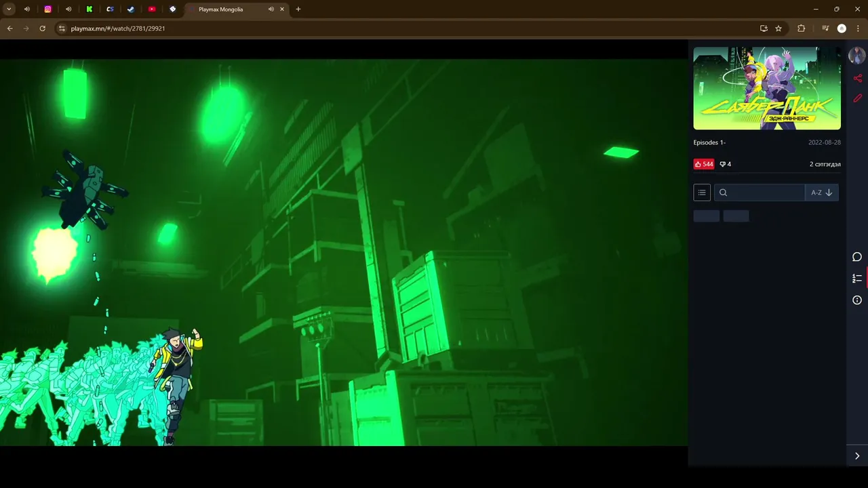Screen dimensions: 868x488
Task: Bookmark this page with the star
Action: point(778,28)
